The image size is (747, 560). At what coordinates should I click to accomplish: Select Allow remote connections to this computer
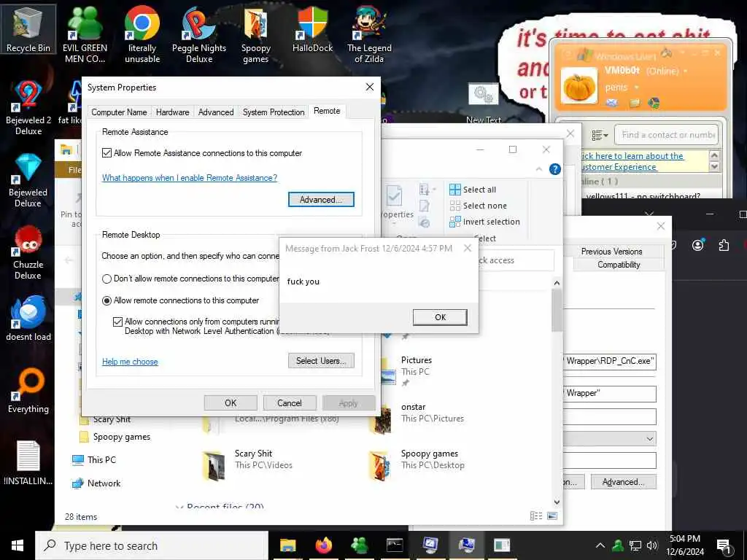pyautogui.click(x=107, y=300)
